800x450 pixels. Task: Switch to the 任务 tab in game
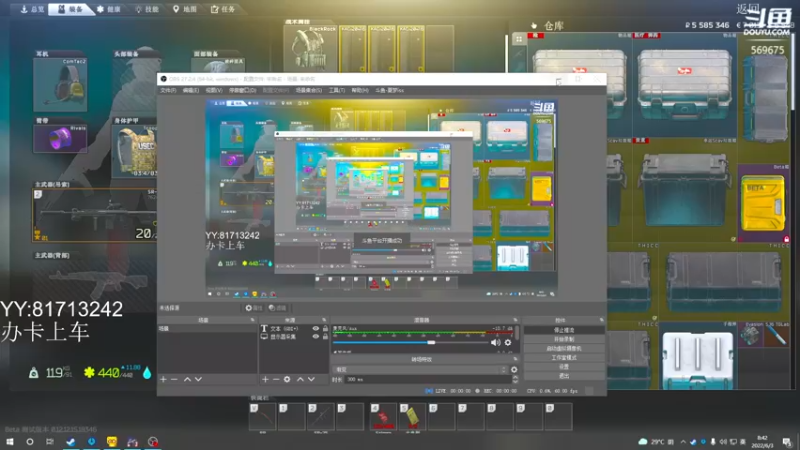[x=223, y=9]
